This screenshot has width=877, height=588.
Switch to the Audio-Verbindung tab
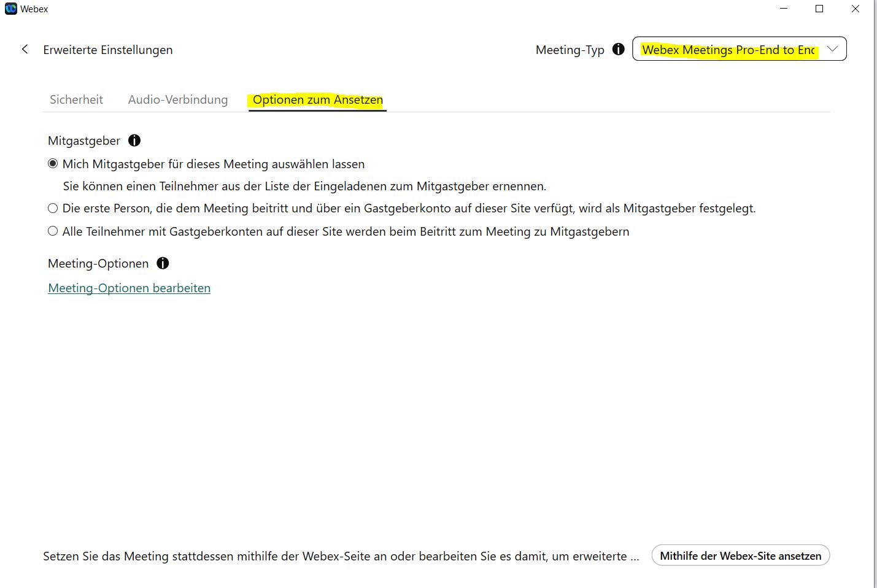[178, 99]
